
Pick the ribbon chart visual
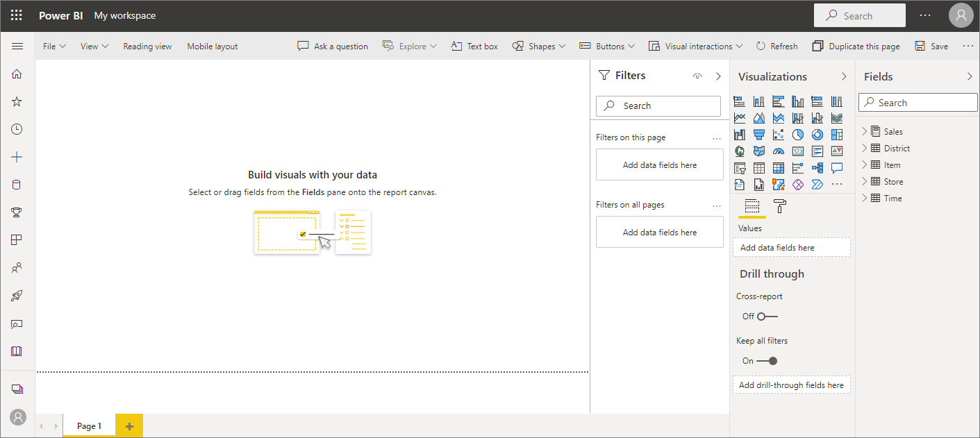(837, 118)
